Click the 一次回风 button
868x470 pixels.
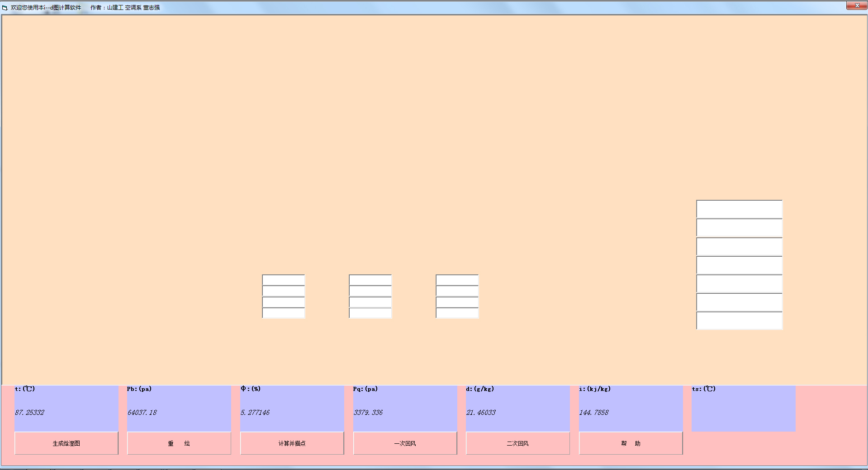(405, 443)
